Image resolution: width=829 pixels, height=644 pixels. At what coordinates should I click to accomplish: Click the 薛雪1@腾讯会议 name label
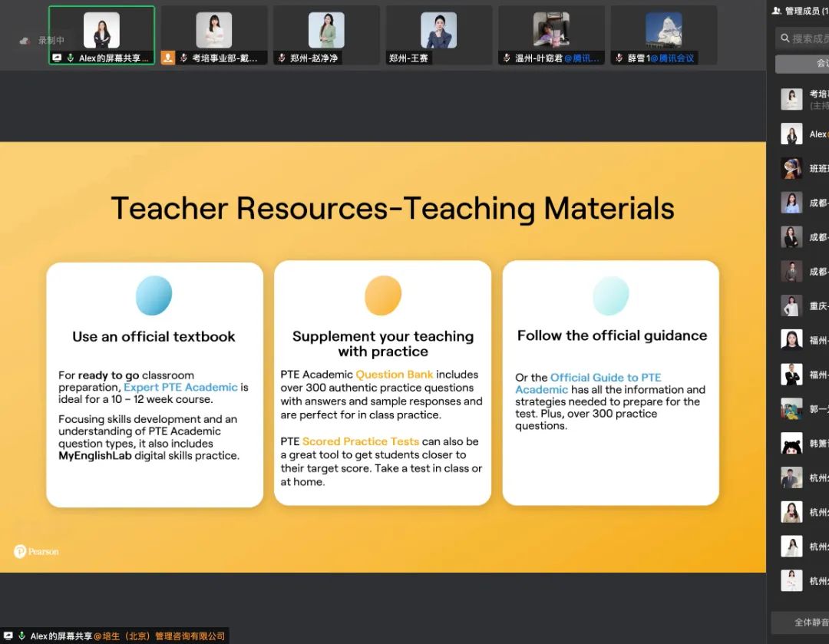click(661, 58)
